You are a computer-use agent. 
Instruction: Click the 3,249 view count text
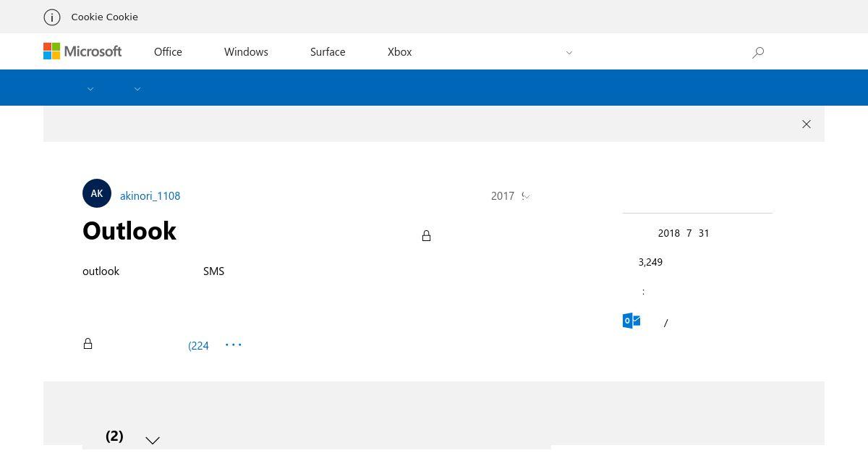[650, 262]
